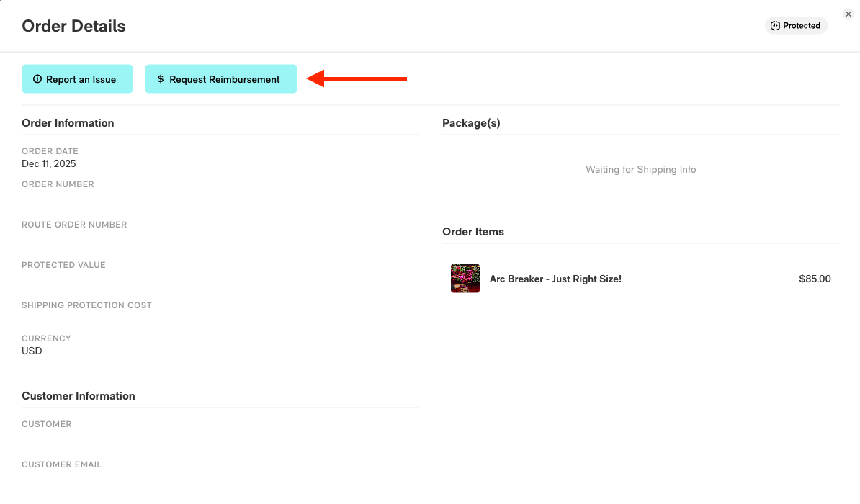
Task: Select the Arc Breaker - Just Right Size! item name
Action: point(555,279)
